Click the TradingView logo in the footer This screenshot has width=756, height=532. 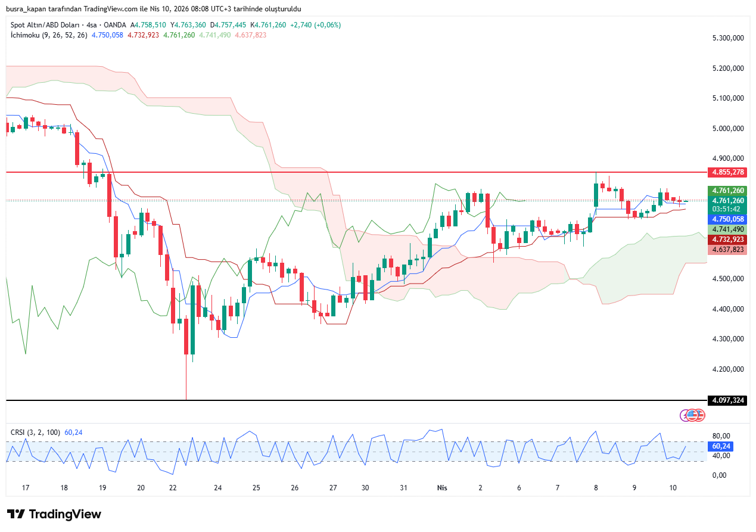tap(54, 514)
